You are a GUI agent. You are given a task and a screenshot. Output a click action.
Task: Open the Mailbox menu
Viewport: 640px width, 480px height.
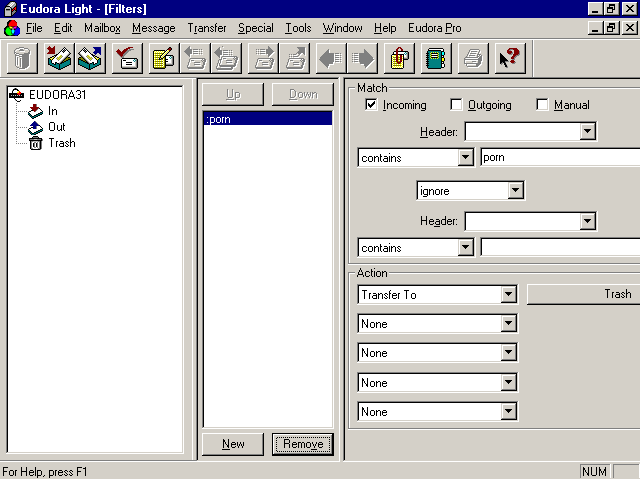point(102,28)
